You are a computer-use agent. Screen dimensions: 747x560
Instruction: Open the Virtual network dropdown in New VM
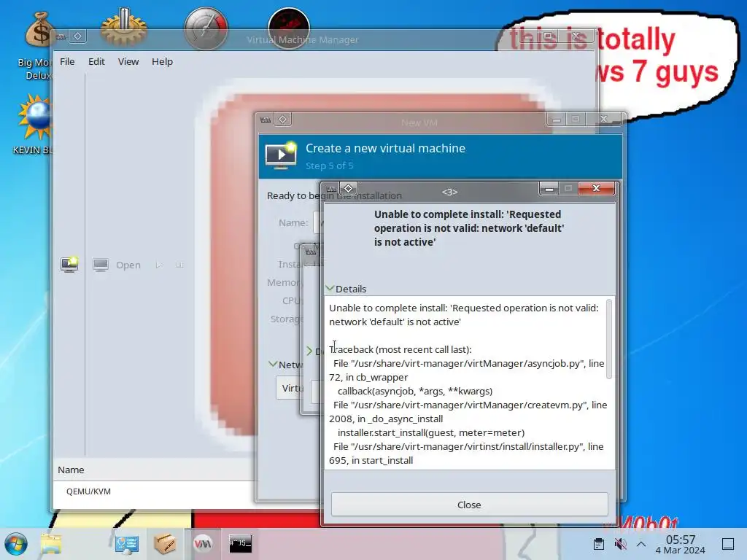289,388
